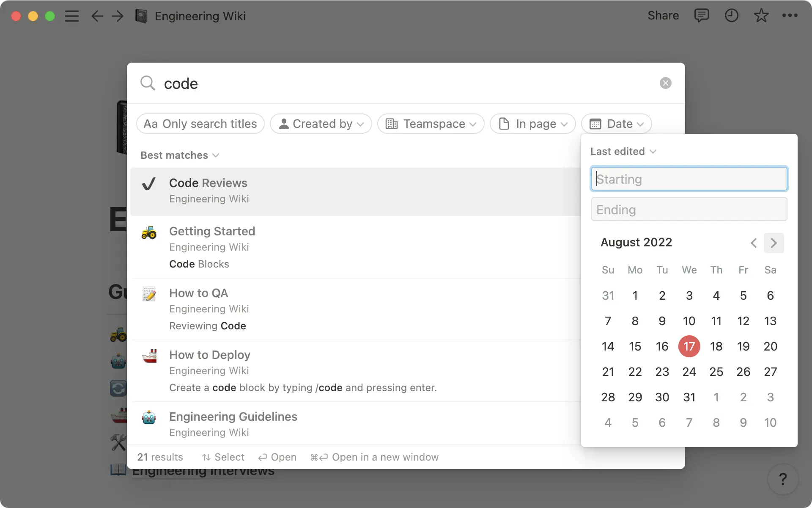Go to next month in the calendar

(x=774, y=243)
